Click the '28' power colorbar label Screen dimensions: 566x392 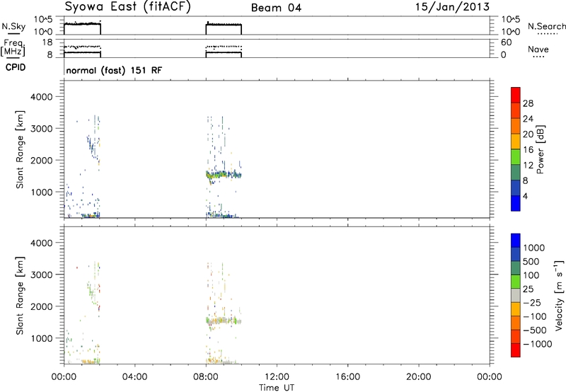(528, 103)
